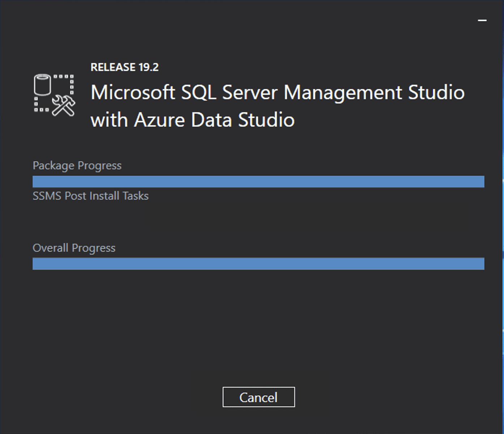Click the Overall Progress bar
This screenshot has height=434, width=504.
[258, 264]
